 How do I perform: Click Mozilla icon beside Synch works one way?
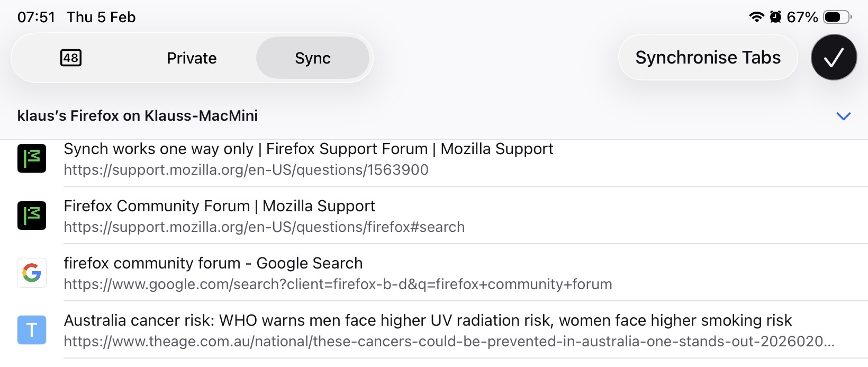pyautogui.click(x=32, y=159)
